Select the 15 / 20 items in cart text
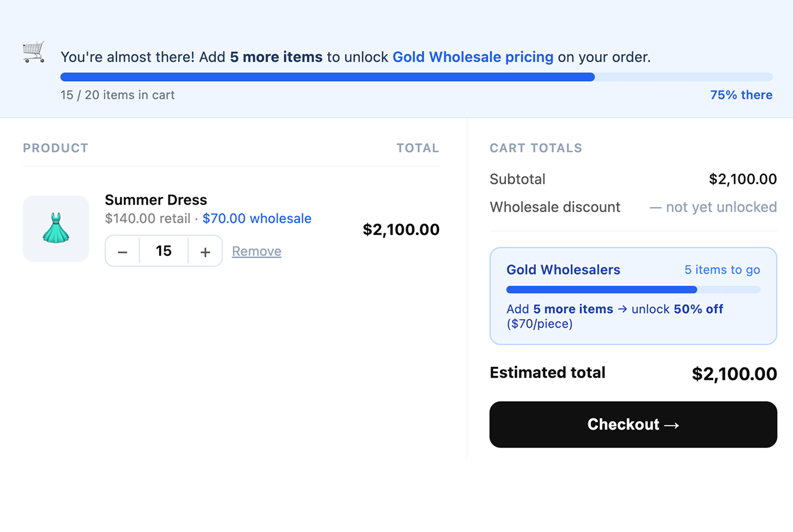The width and height of the screenshot is (793, 532). 117,95
